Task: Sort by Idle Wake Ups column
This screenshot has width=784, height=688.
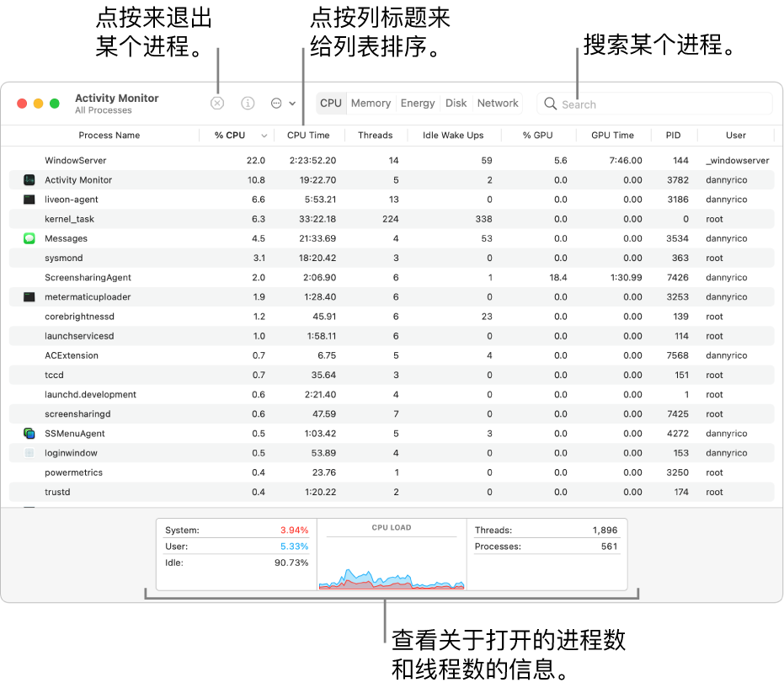Action: [453, 135]
